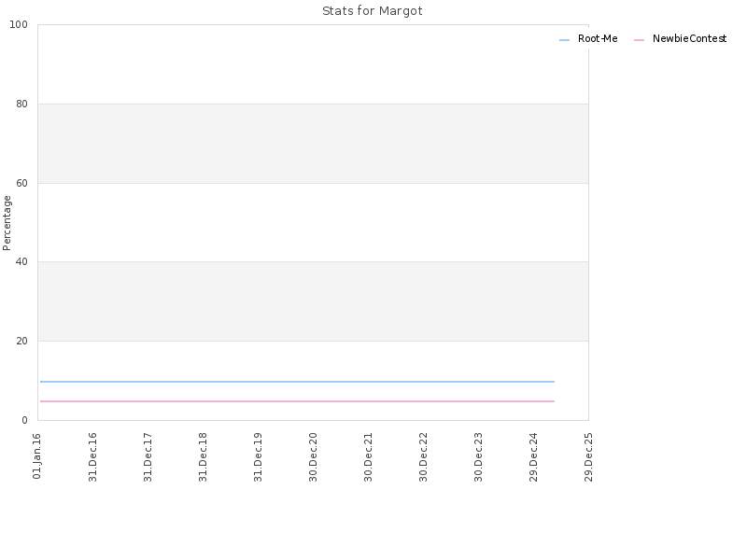
Task: Click the pink NewbieContest legend line swatch
Action: (639, 40)
